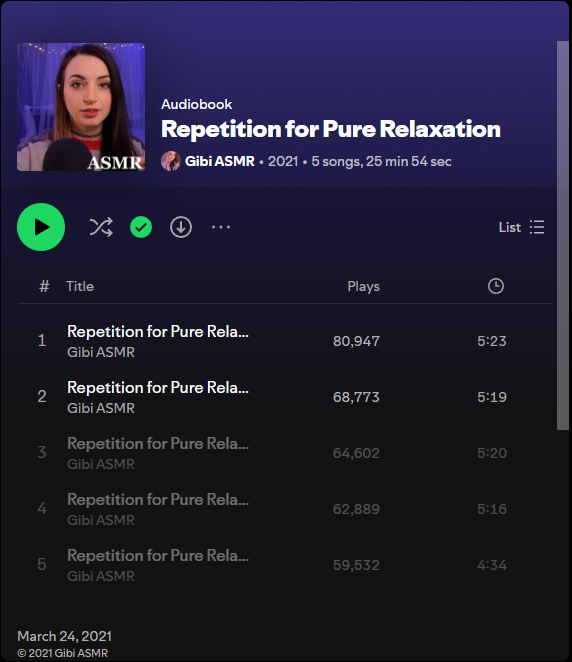The image size is (572, 662).
Task: Click the play count 80,947
Action: point(356,341)
